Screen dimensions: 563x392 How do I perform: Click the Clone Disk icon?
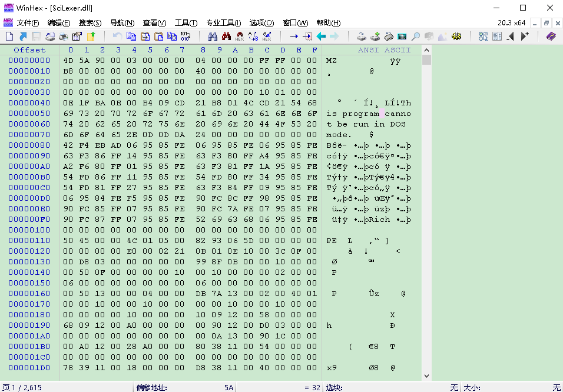coord(362,36)
